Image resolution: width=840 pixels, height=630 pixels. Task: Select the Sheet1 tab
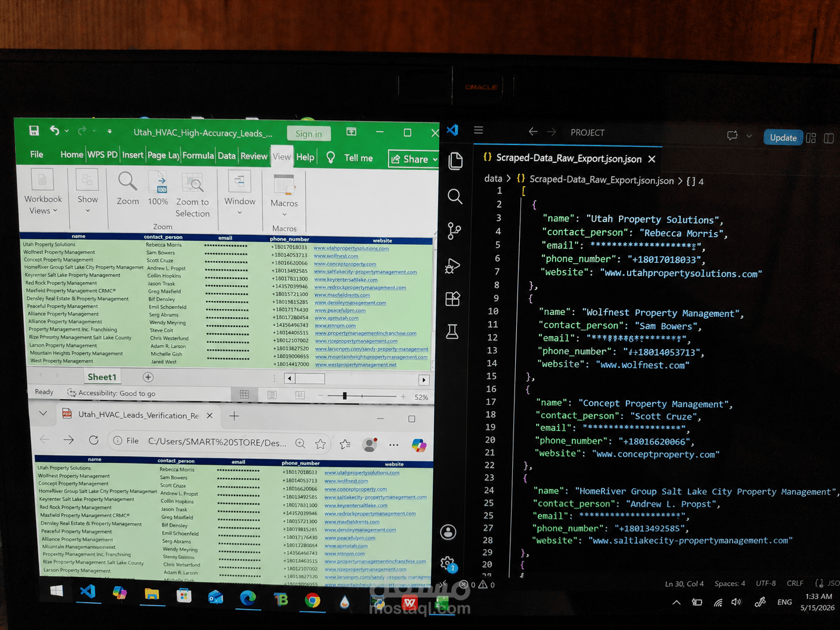pyautogui.click(x=102, y=377)
